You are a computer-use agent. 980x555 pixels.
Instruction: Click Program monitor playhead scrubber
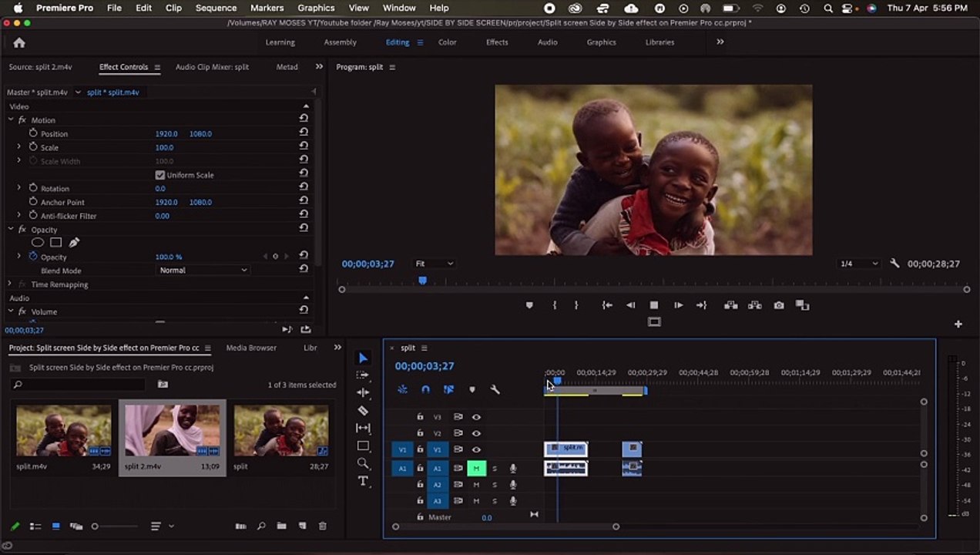[x=422, y=281]
